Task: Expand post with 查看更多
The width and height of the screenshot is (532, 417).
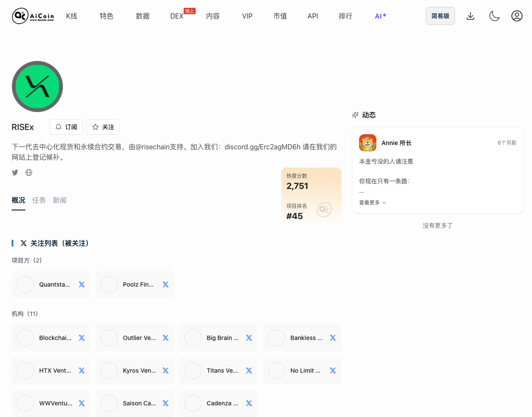Action: [x=372, y=203]
